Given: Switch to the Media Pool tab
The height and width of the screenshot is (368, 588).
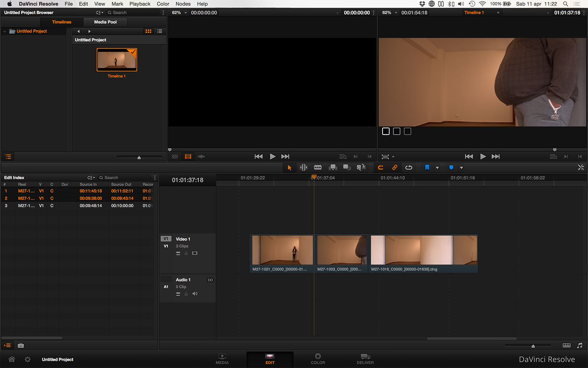Looking at the screenshot, I should [x=105, y=22].
